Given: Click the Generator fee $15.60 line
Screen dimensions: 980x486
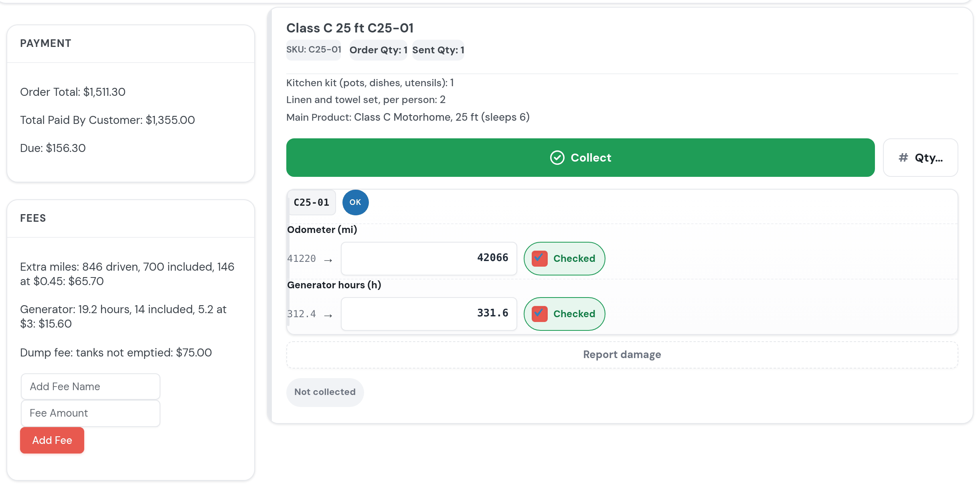Looking at the screenshot, I should (x=123, y=316).
